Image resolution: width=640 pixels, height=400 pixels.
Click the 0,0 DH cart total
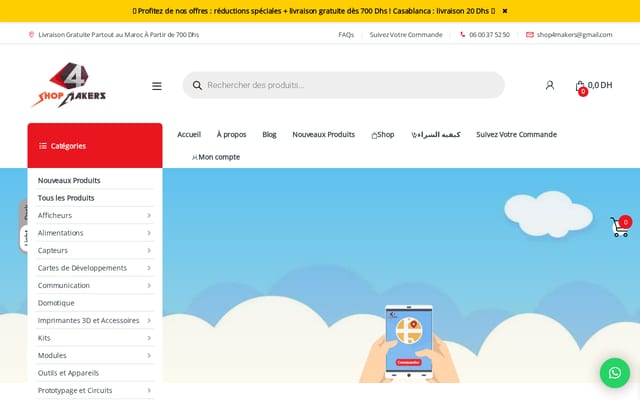[x=600, y=85]
